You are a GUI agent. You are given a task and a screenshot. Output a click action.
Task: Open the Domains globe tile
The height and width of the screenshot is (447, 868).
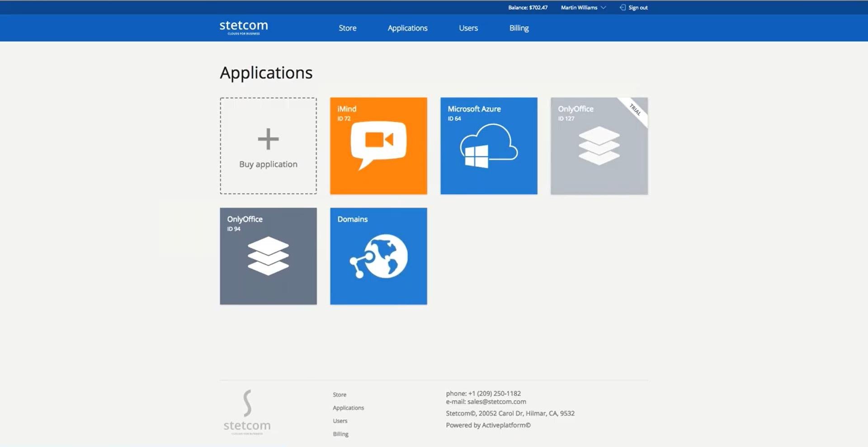pos(378,256)
